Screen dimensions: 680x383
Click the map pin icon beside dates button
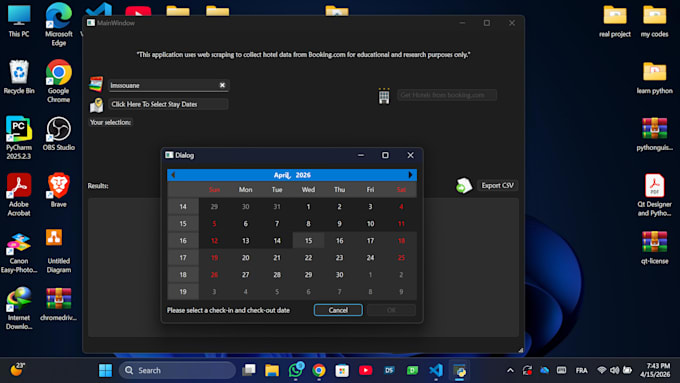click(x=96, y=105)
